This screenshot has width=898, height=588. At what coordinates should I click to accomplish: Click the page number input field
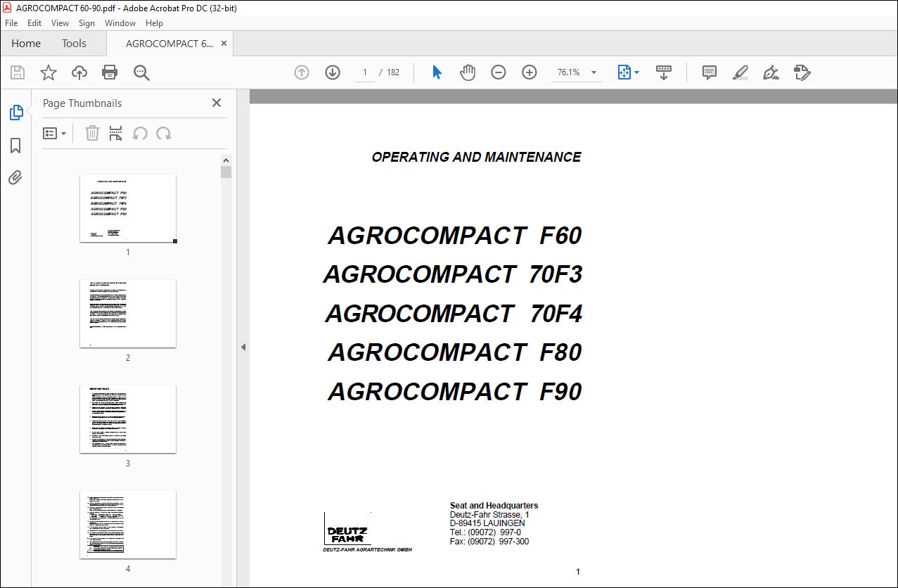pos(365,72)
